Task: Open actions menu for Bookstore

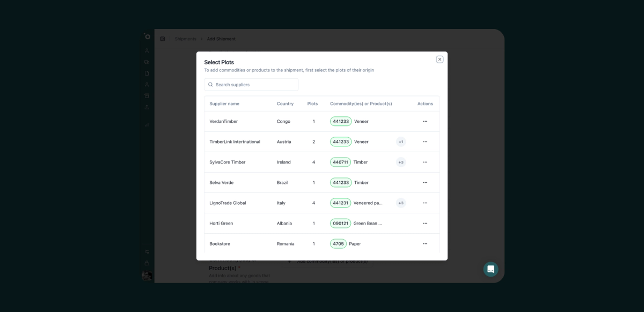Action: [425, 243]
